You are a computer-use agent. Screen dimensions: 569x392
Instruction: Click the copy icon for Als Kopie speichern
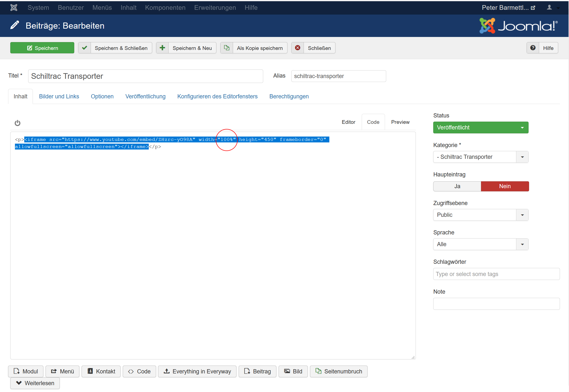[x=226, y=48]
